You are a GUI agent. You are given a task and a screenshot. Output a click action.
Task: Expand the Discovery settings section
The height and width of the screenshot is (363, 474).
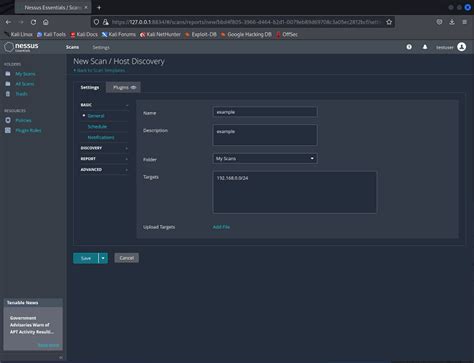click(104, 148)
